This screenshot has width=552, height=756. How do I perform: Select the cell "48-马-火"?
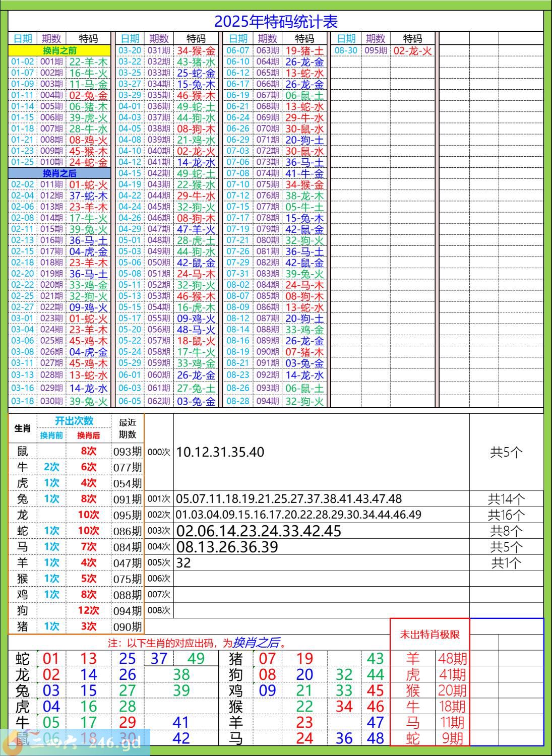point(196,330)
